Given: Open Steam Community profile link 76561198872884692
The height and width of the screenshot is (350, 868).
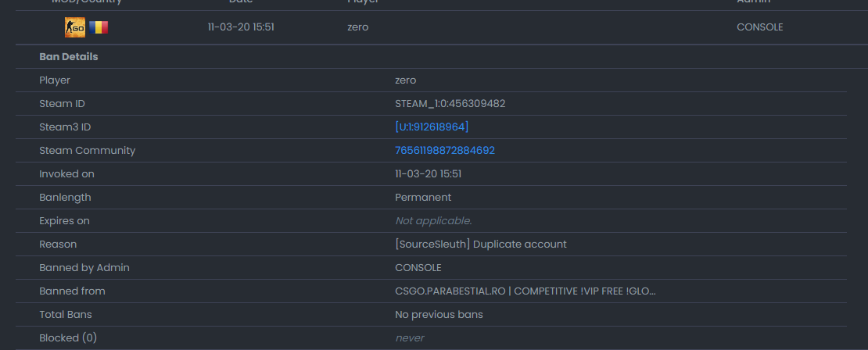Looking at the screenshot, I should tap(444, 151).
